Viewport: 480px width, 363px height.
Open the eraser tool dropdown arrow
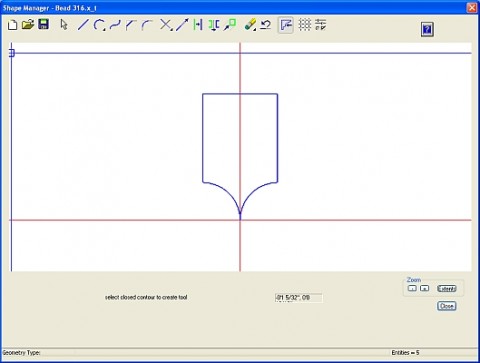click(255, 30)
